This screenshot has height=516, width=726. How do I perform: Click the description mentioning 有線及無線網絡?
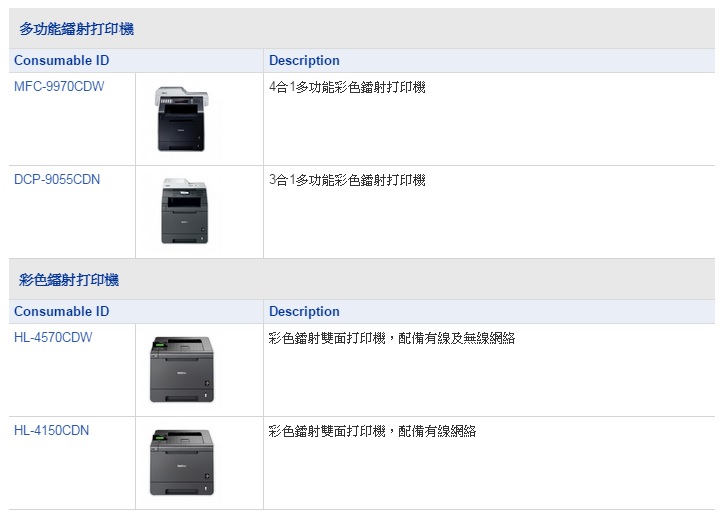pos(392,339)
